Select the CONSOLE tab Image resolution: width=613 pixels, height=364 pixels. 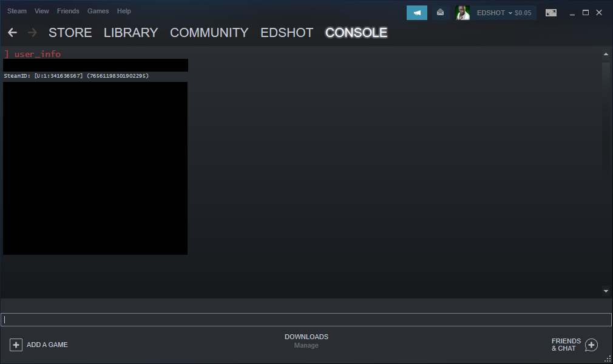[x=356, y=32]
